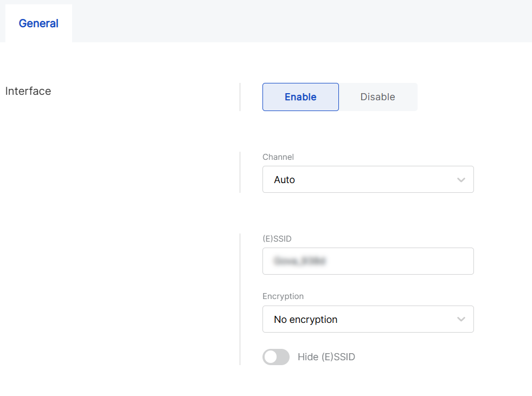Click the Interface section label
This screenshot has width=532, height=396.
28,91
